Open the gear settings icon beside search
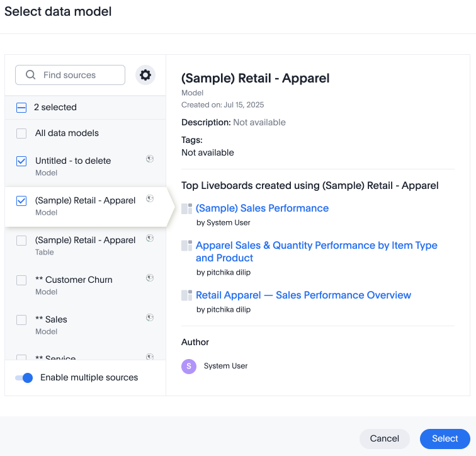The width and height of the screenshot is (476, 456). 145,75
